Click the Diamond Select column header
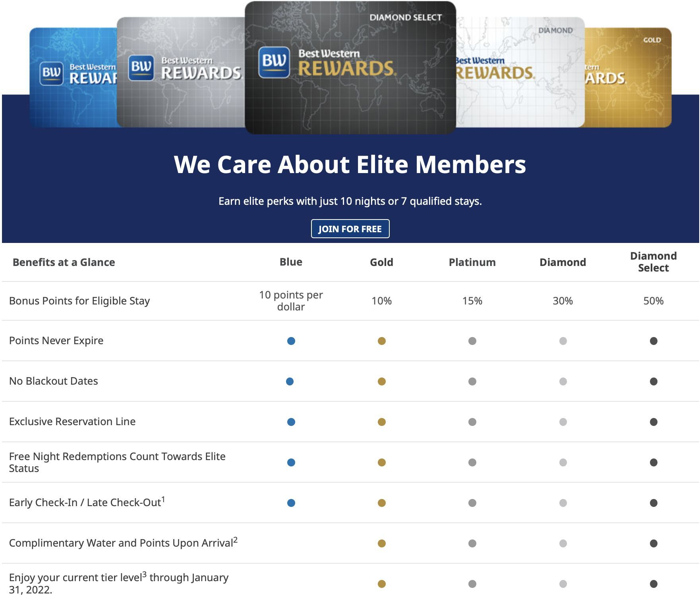Viewport: 700px width, 601px height. pyautogui.click(x=653, y=262)
